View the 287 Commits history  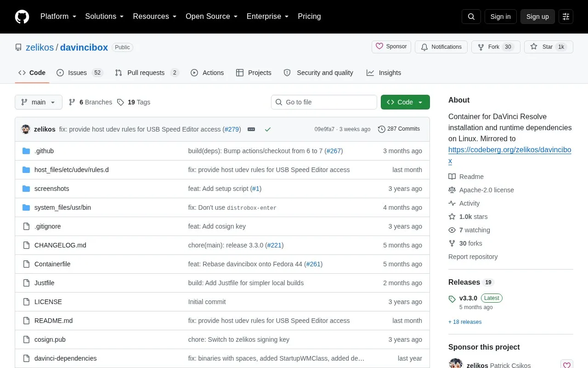(x=399, y=129)
